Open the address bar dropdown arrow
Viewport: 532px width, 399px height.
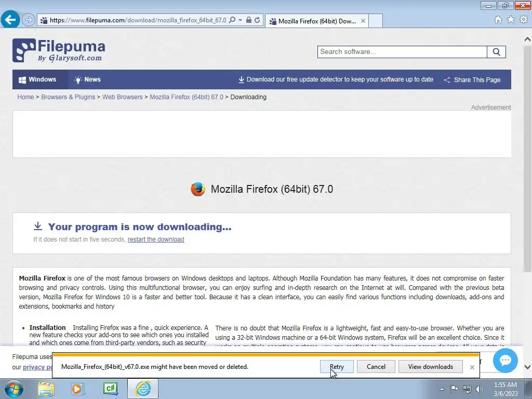(x=240, y=20)
